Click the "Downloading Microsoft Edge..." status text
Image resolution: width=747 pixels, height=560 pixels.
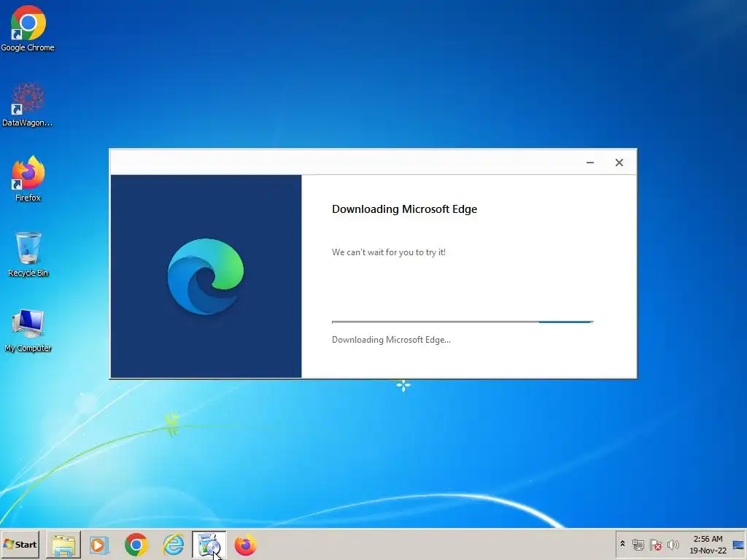(391, 340)
